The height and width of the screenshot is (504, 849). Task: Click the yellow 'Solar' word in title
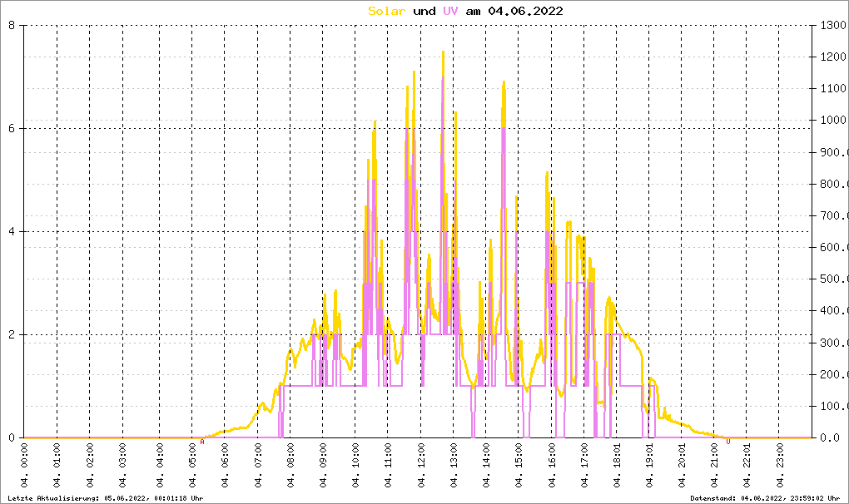[386, 11]
